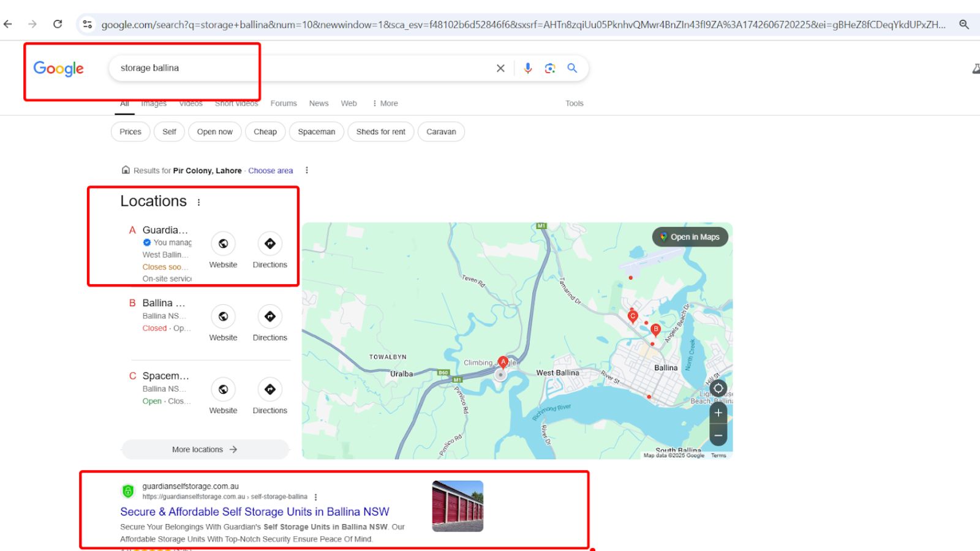Click the More locations button
This screenshot has height=551, width=980.
(205, 449)
